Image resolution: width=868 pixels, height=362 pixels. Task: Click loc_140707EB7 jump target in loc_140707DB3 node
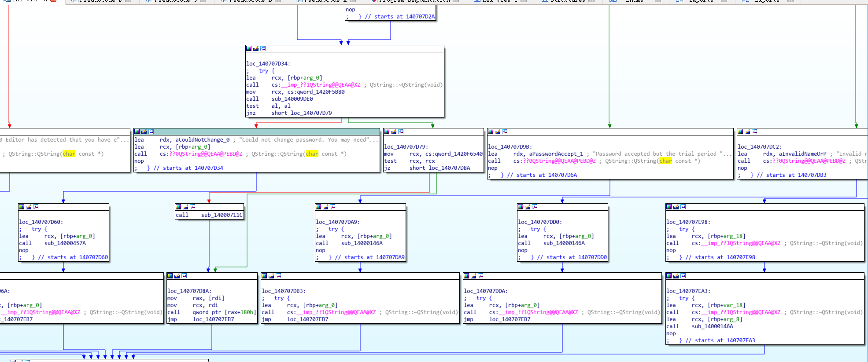click(308, 319)
